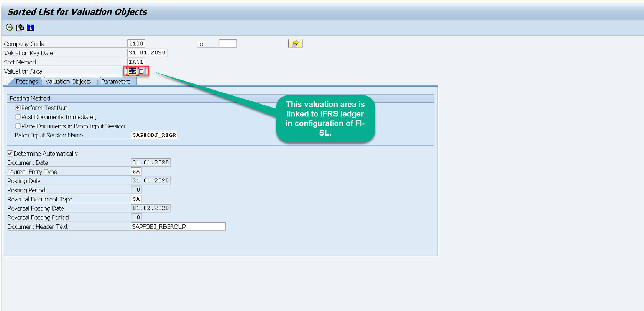Open the Parameters tab

(116, 82)
